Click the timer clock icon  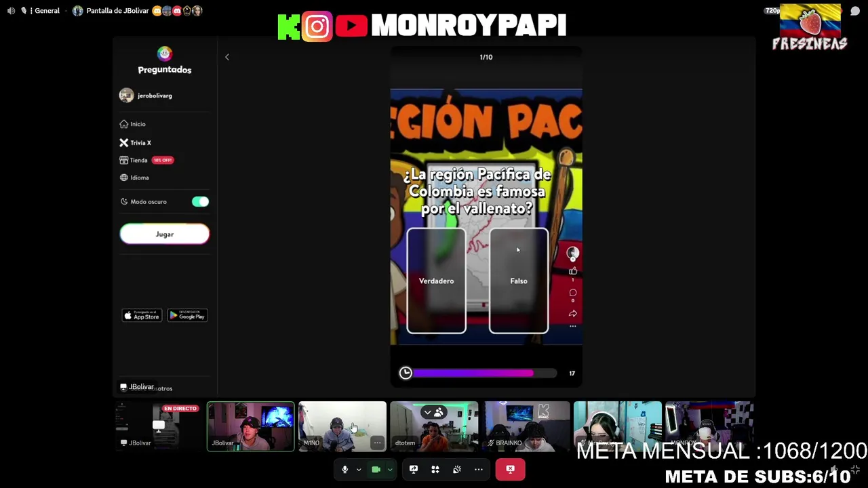(x=406, y=373)
